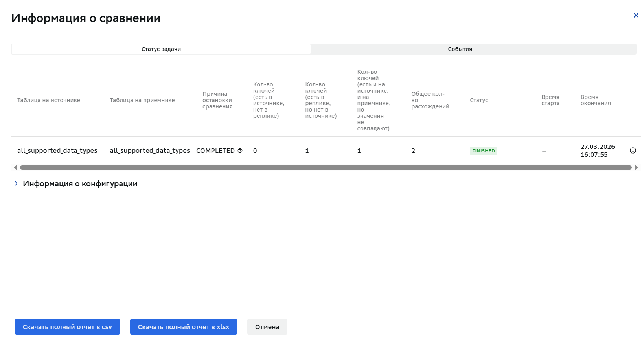Click the scrollbar left arrow
644x344 pixels.
coord(15,168)
